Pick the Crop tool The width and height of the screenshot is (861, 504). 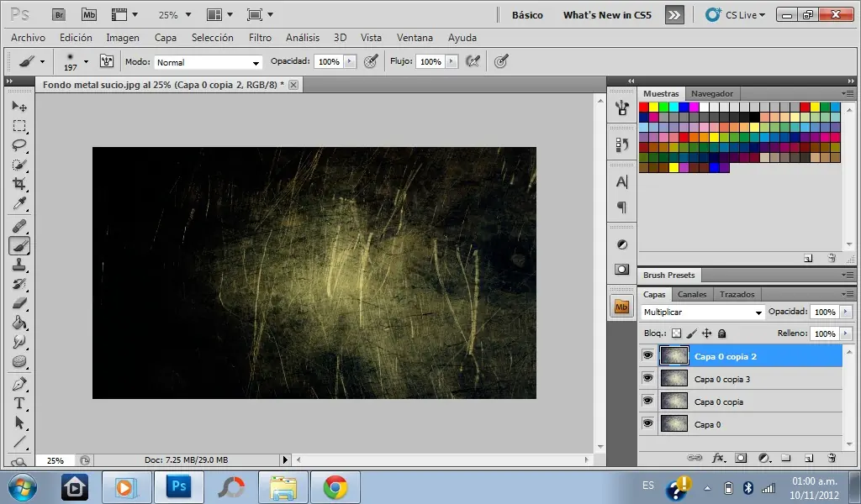20,184
